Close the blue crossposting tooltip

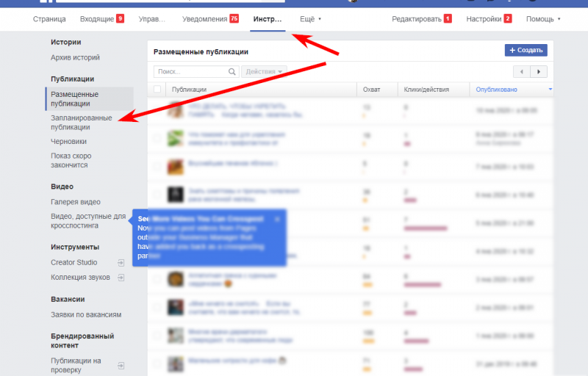pyautogui.click(x=276, y=219)
